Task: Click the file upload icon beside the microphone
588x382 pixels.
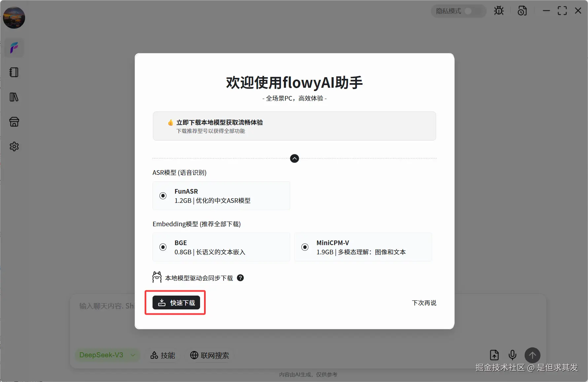Action: click(x=494, y=355)
